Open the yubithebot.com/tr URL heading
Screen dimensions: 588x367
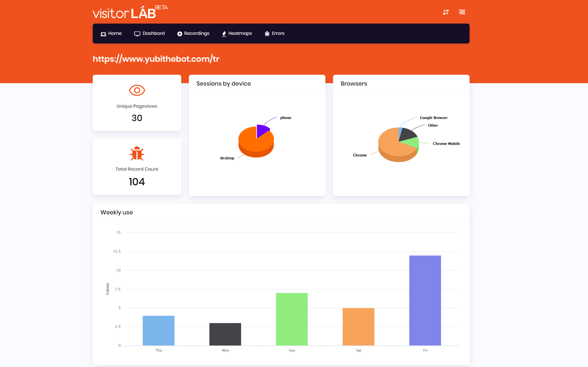(x=156, y=59)
